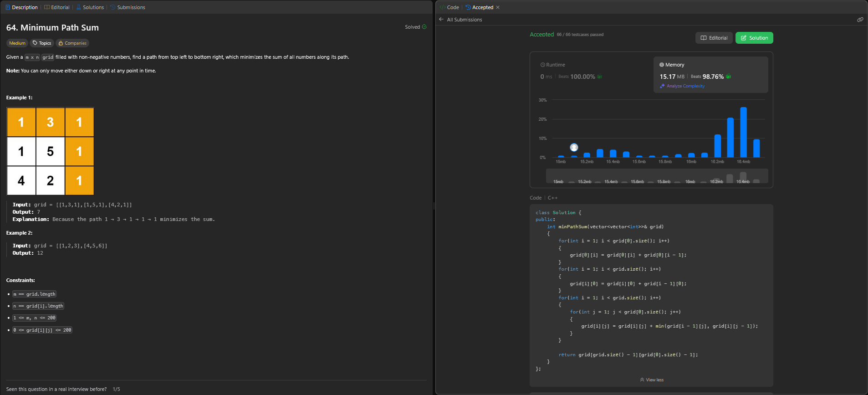This screenshot has width=868, height=395.
Task: Open the Editorial tab on left panel
Action: pyautogui.click(x=57, y=7)
